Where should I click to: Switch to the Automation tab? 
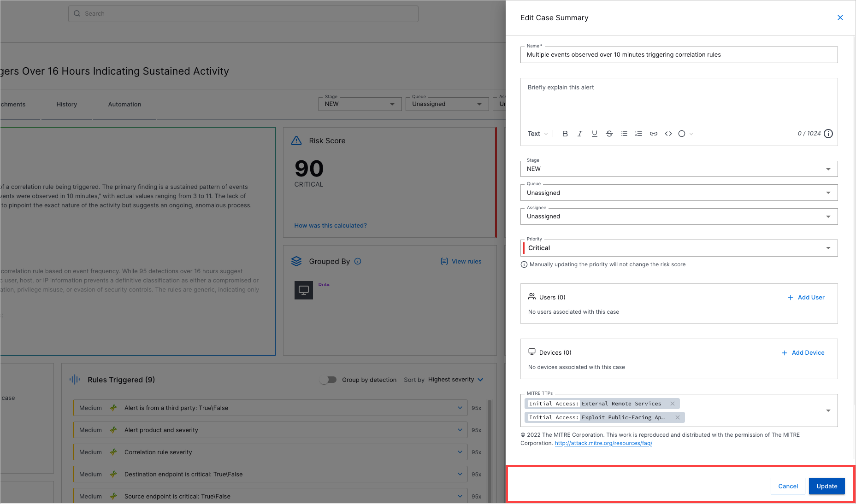125,105
